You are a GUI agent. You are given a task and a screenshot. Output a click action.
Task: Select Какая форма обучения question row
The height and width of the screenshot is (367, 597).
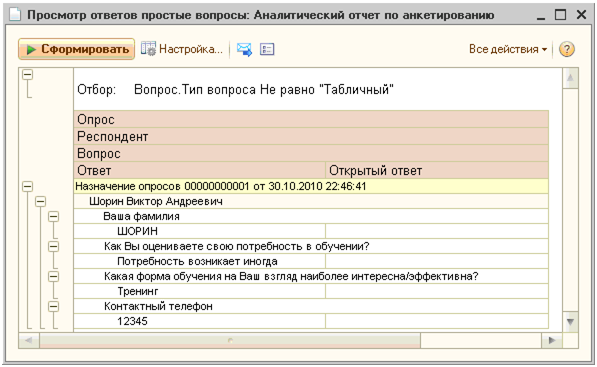(x=311, y=276)
